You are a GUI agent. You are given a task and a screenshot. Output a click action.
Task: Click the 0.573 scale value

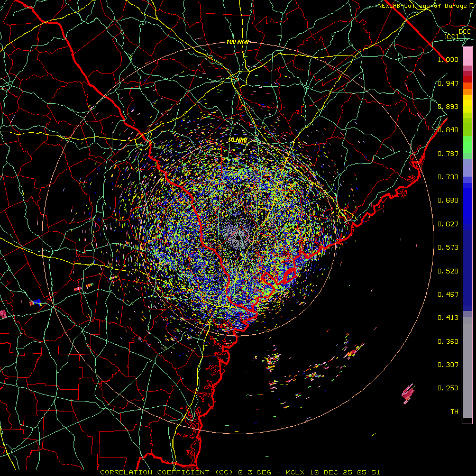[x=448, y=248]
